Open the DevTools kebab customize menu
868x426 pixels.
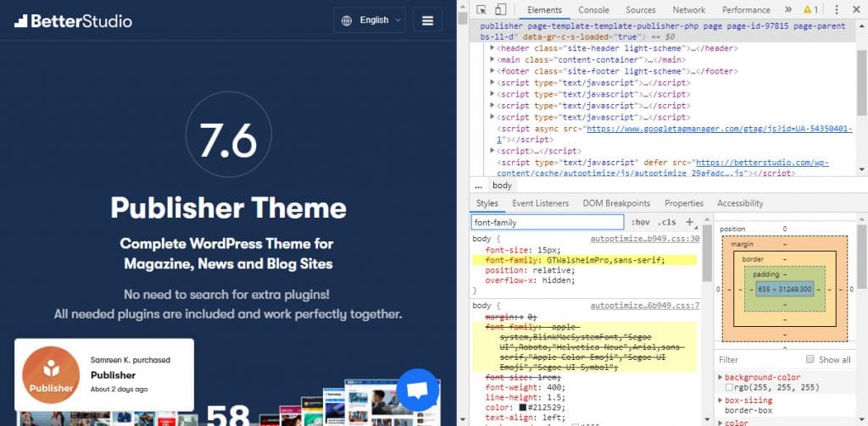click(837, 9)
